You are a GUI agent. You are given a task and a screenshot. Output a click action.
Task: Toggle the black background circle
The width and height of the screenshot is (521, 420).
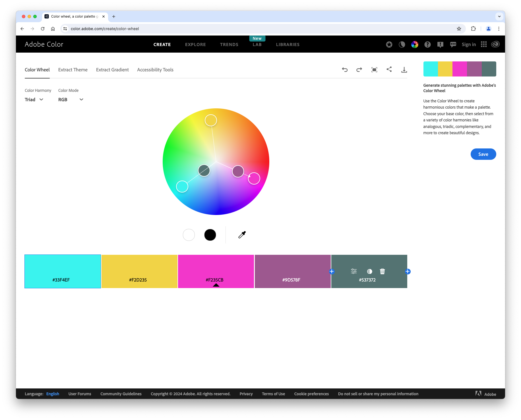coord(210,235)
